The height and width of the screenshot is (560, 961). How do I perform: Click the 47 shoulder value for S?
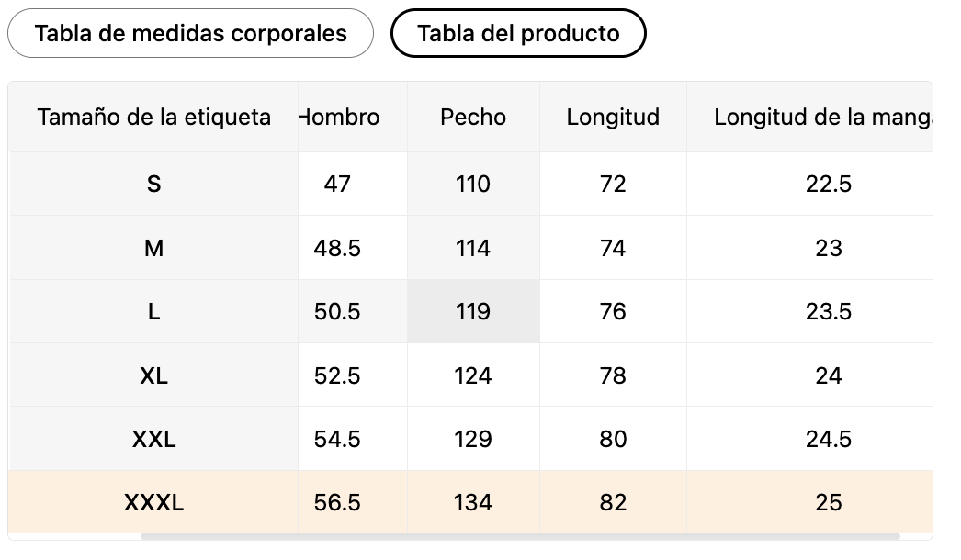[x=337, y=185]
